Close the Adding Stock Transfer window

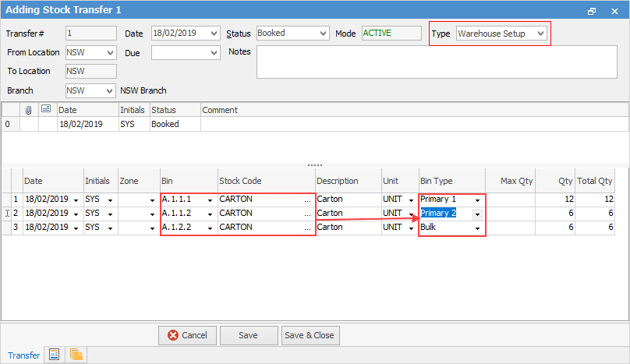coord(614,11)
